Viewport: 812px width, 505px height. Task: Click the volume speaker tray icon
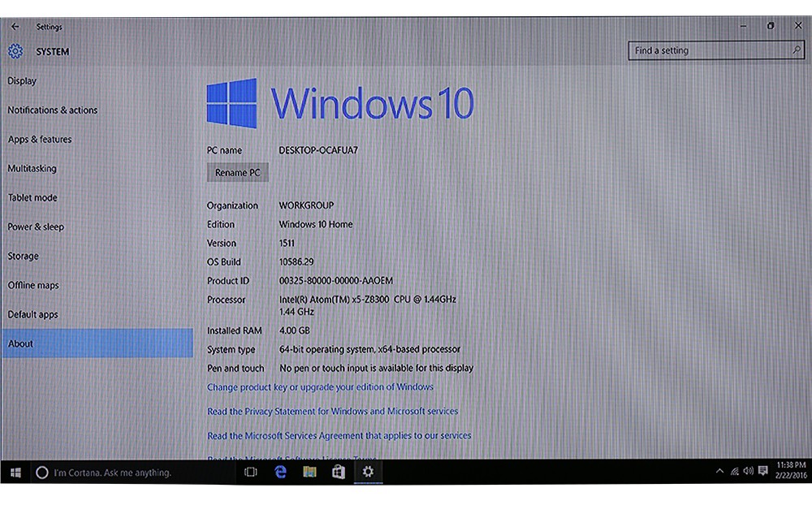[748, 471]
